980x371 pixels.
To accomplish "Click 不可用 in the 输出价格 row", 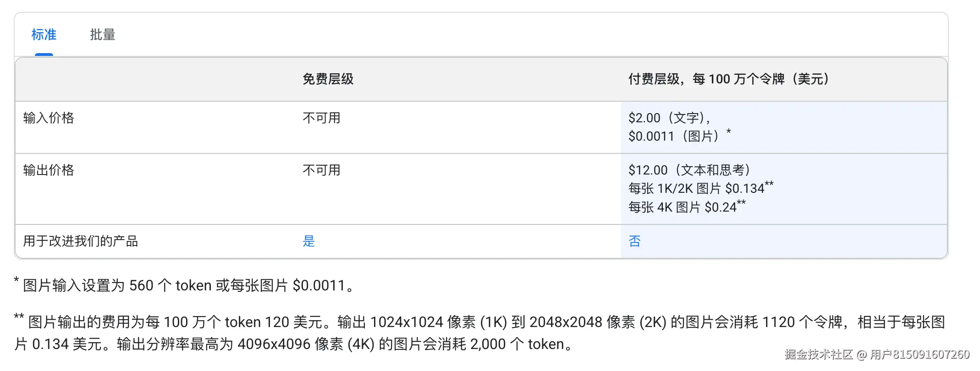I will 321,170.
